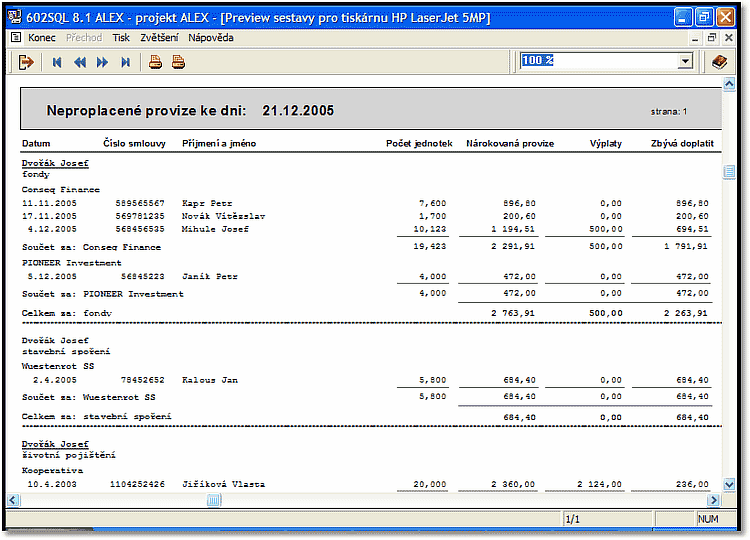Image resolution: width=750 pixels, height=540 pixels.
Task: Open the Zvětšení menu
Action: (160, 38)
